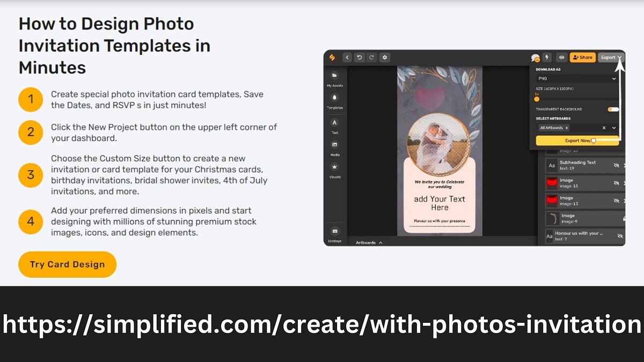Hide the Subheading Text layer
Viewport: 644px width, 362px height.
(x=617, y=165)
